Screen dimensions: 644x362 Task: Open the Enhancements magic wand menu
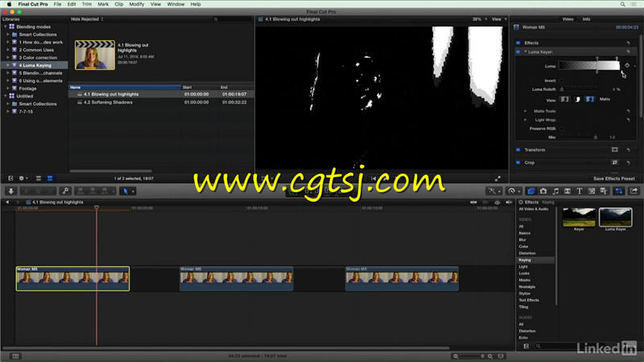click(492, 191)
